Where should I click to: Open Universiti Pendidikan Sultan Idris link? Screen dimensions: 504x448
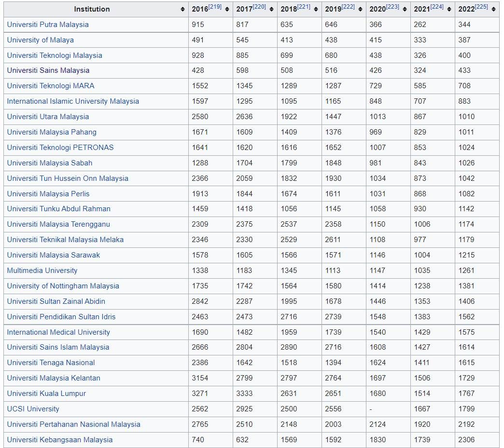[x=61, y=317]
